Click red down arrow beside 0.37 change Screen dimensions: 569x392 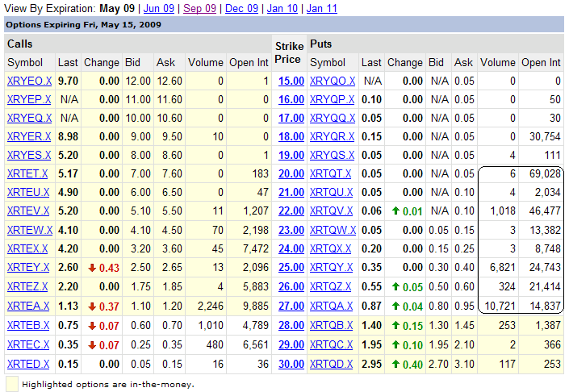tap(92, 307)
